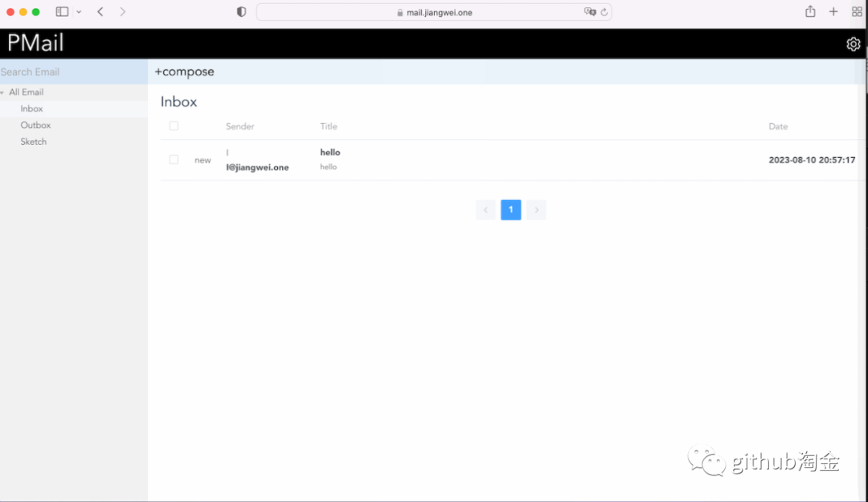Collapse the All Email tree
The image size is (868, 502).
(x=3, y=93)
